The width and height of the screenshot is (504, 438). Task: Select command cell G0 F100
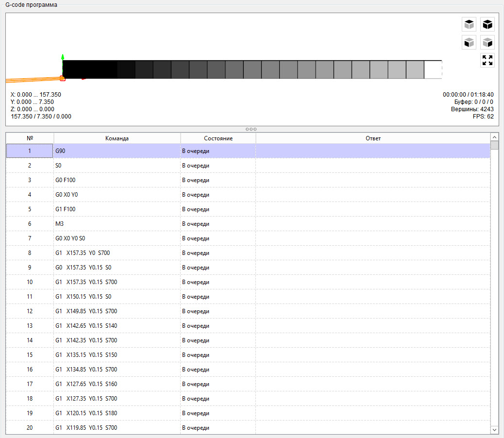(x=117, y=180)
